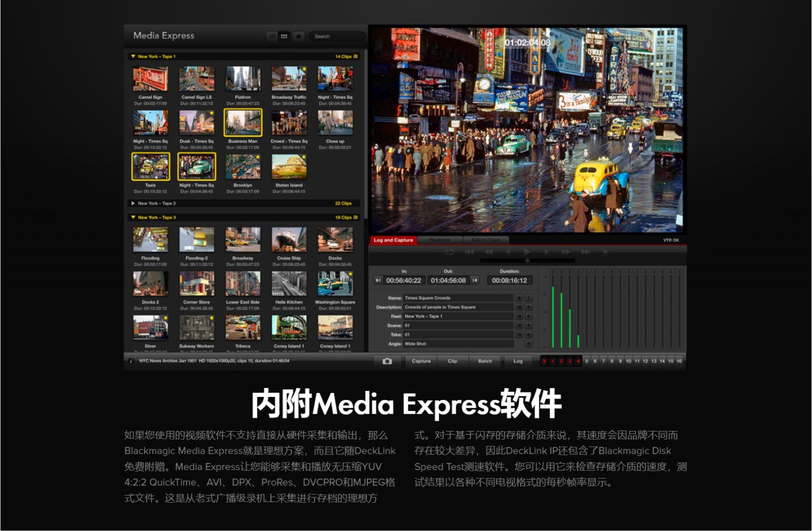Open the Log and Capture tab
This screenshot has width=812, height=531.
point(393,240)
